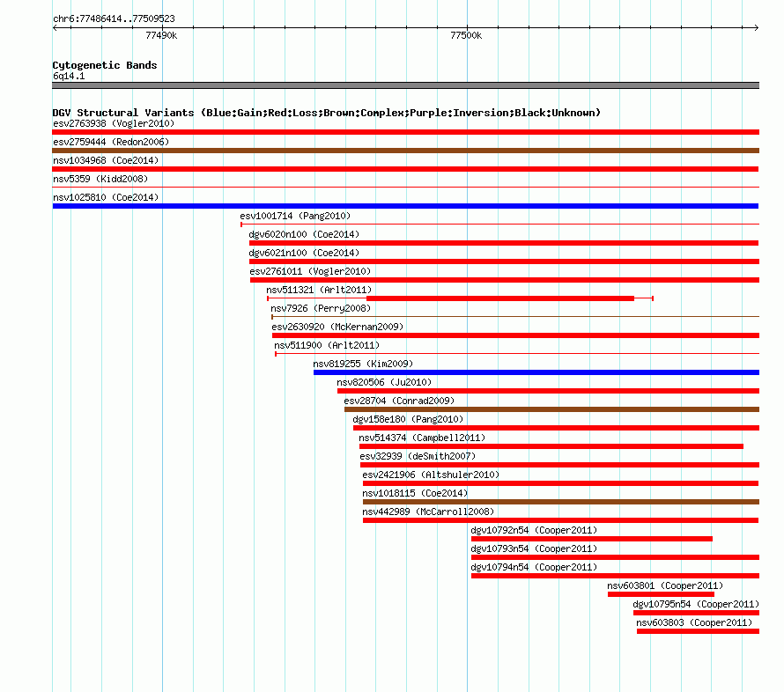The image size is (784, 692).
Task: Click the esv1001714 (Pang2010) label
Action: coord(295,216)
